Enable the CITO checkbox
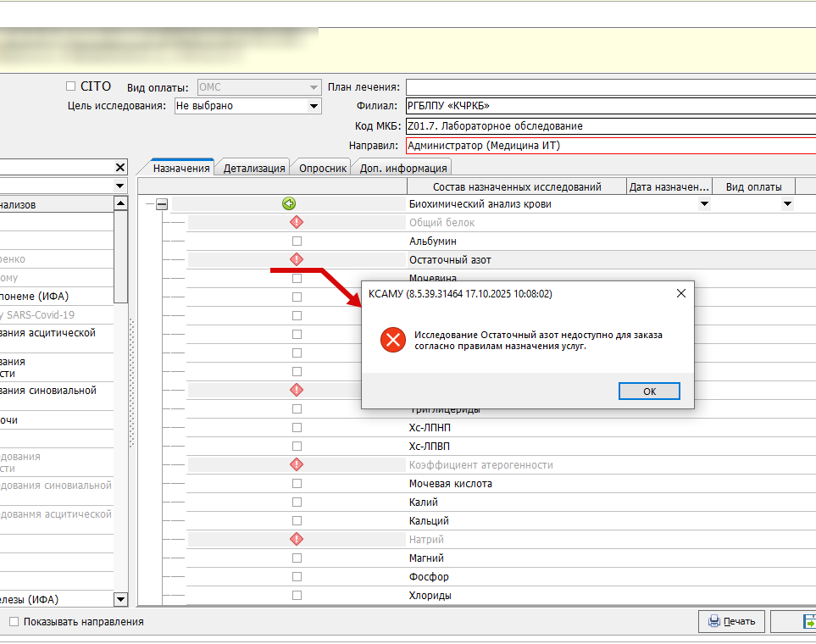 [x=71, y=86]
